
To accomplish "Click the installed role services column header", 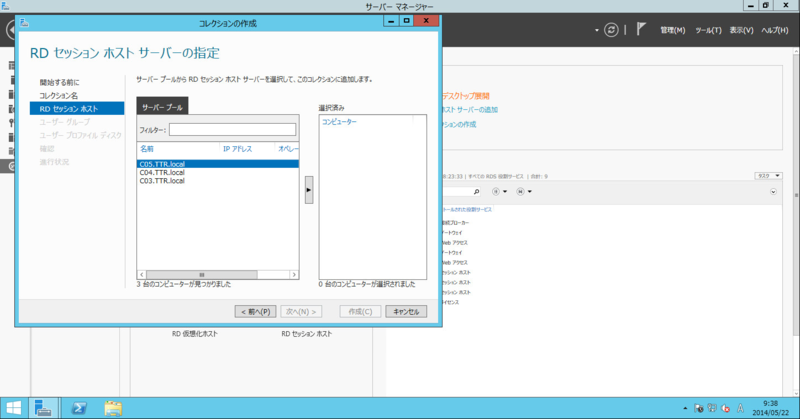I will coord(467,209).
